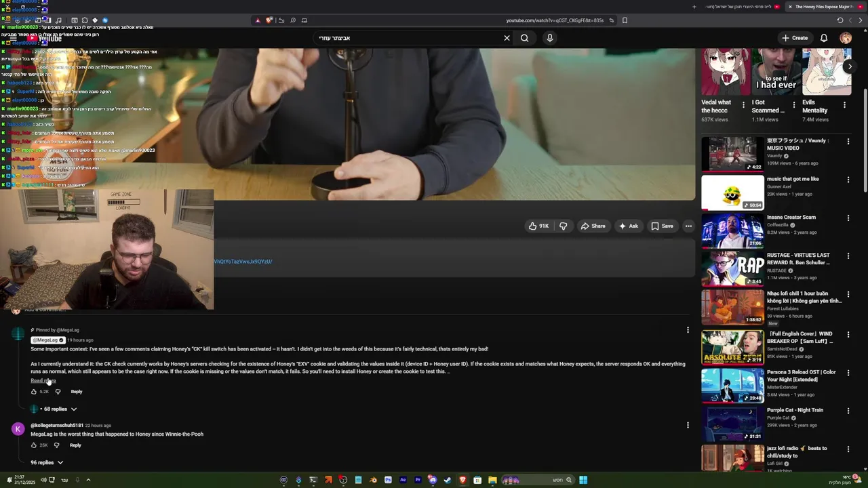Dislike the pinned MegaLag comment
This screenshot has width=868, height=488.
pos(58,392)
